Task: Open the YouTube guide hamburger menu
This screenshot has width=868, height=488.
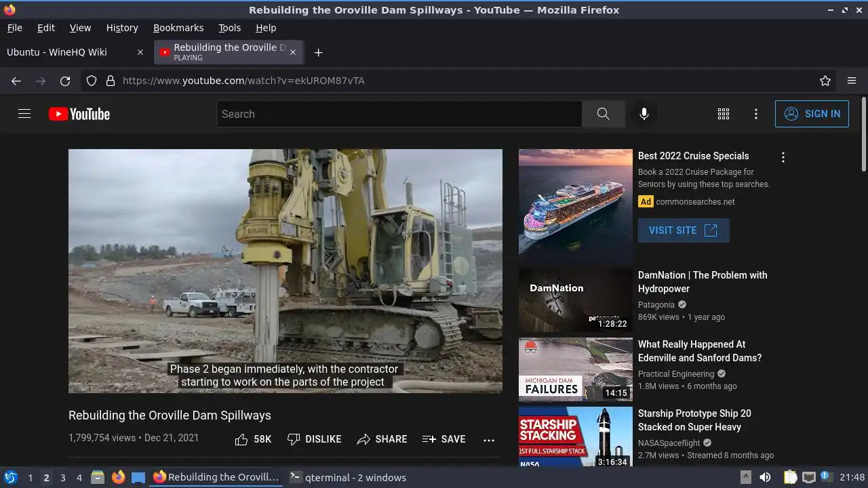Action: coord(24,114)
